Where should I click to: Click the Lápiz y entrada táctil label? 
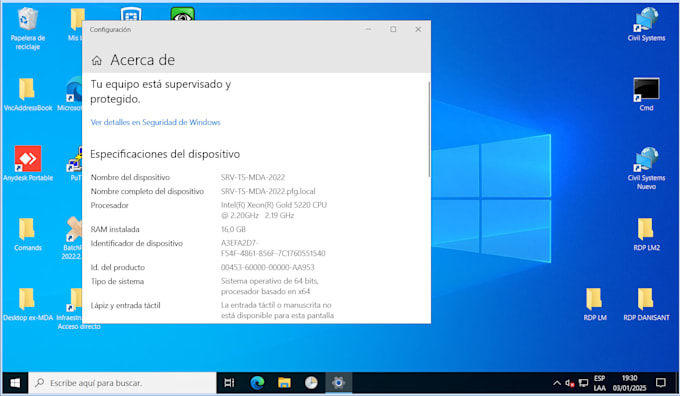pyautogui.click(x=125, y=305)
